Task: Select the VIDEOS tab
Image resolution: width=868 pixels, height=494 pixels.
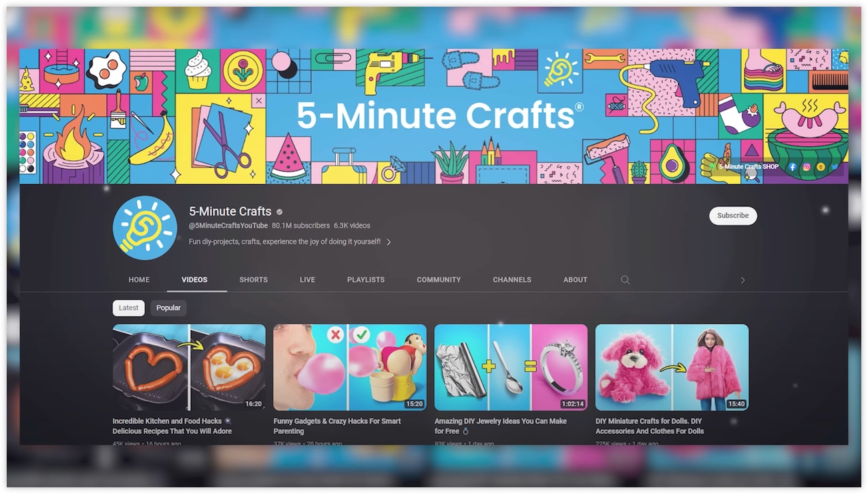Action: pyautogui.click(x=194, y=280)
